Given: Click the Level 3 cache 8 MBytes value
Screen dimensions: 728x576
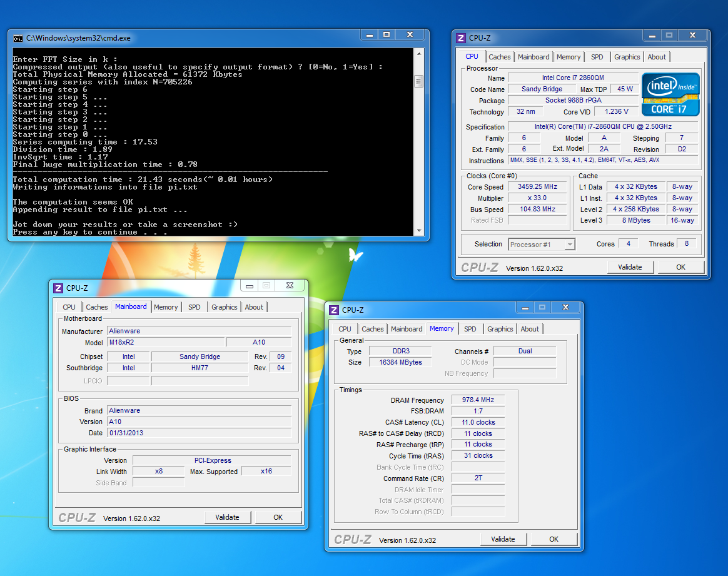Looking at the screenshot, I should 636,221.
